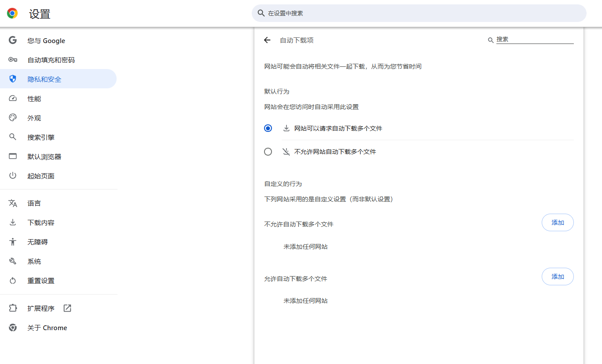Screen dimensions: 602x364
Task: Open 扩展程序 link in sidebar
Action: (x=59, y=308)
